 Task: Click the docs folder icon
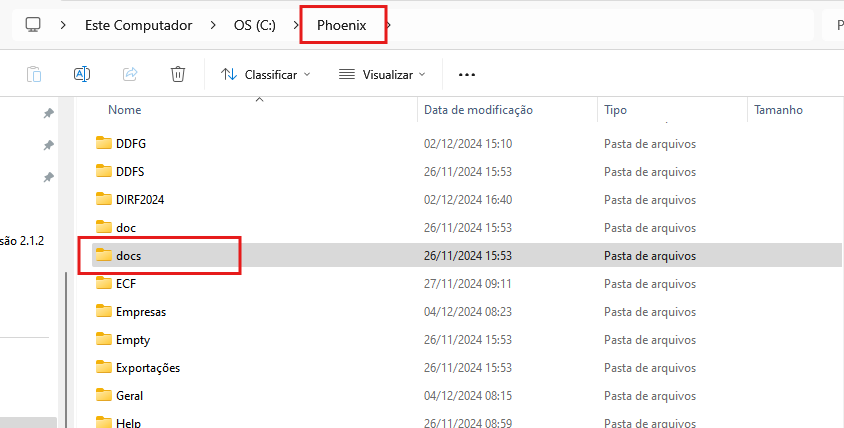pyautogui.click(x=104, y=255)
